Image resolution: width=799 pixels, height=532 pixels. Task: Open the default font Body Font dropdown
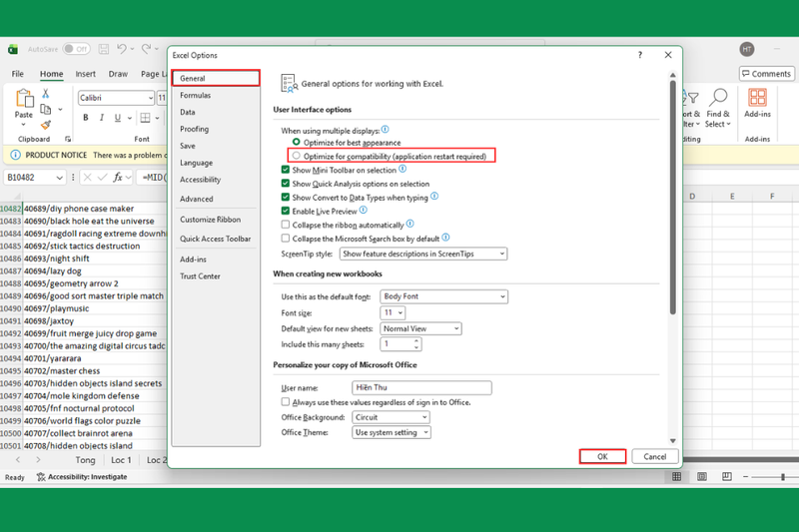pos(443,296)
